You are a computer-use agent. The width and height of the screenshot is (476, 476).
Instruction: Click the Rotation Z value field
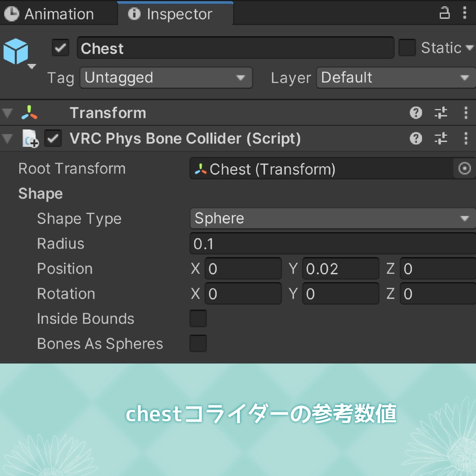[x=438, y=294]
